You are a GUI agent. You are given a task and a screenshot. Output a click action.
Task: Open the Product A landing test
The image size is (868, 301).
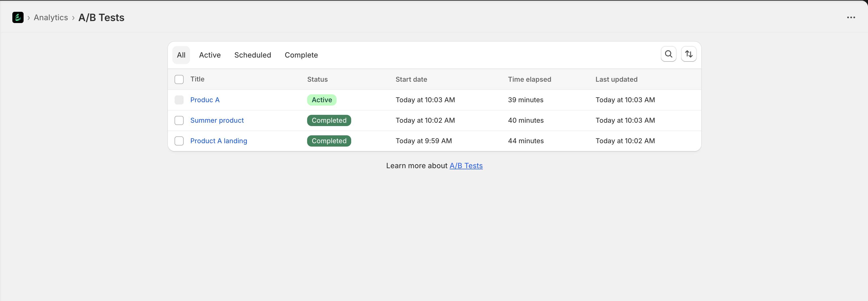coord(218,141)
